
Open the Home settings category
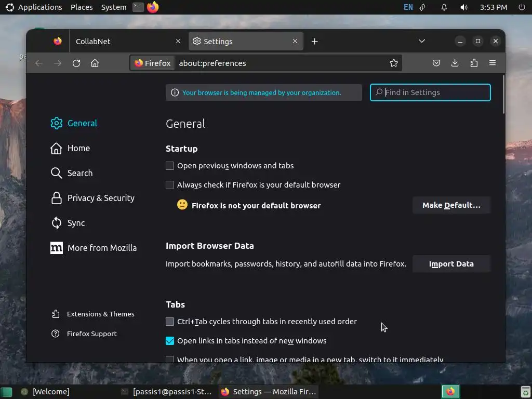coord(70,148)
